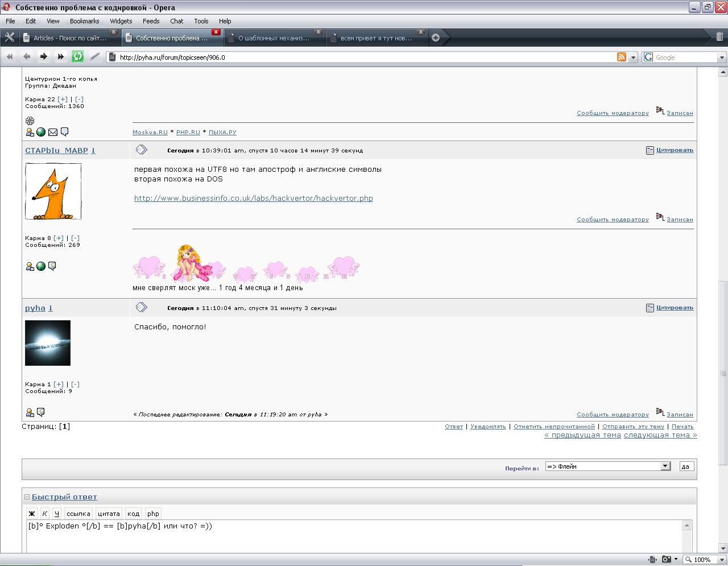Image resolution: width=728 pixels, height=566 pixels.
Task: Click the Opera panels wrench icon
Action: 10,38
